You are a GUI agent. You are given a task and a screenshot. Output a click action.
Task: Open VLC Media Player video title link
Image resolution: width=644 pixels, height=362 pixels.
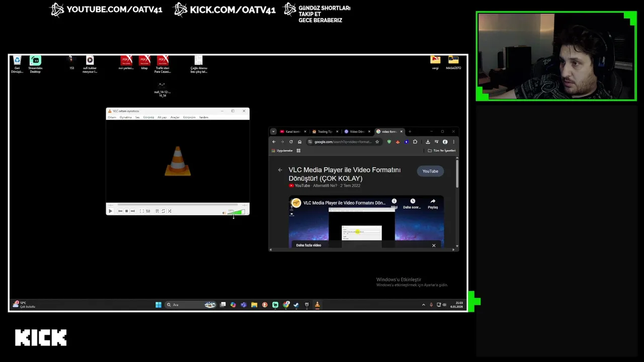(345, 174)
